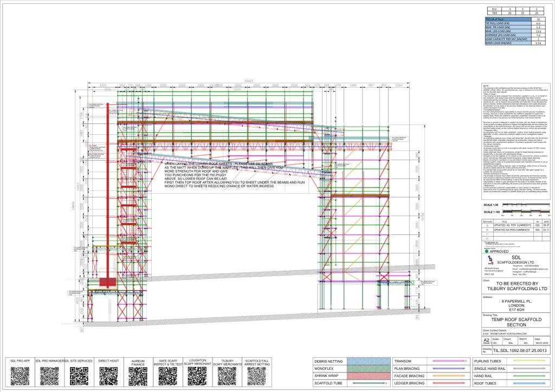Click the ELV header cell in the ties table
Viewport: 555px width, 392px height.
tap(494, 9)
